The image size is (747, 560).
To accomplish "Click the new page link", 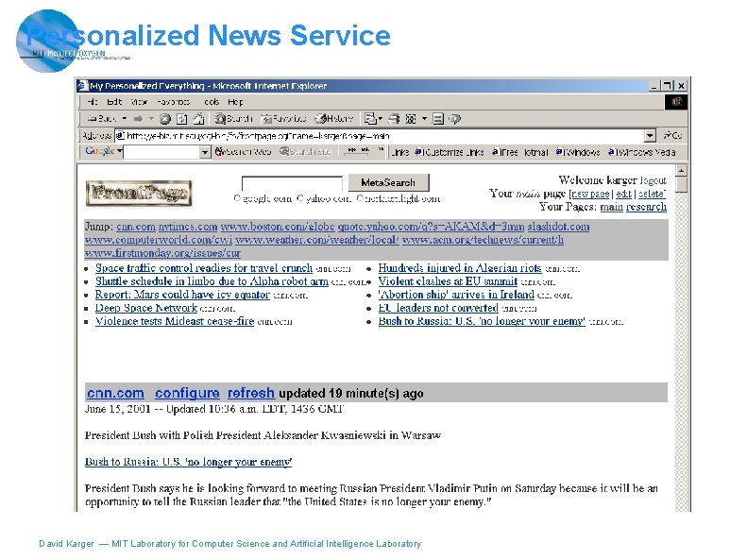I will point(590,194).
